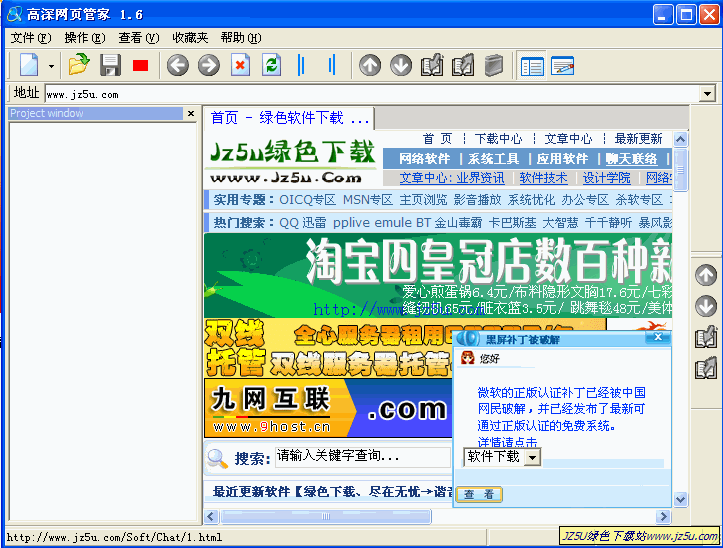Click the horizontal scrollbar left arrow

(211, 516)
